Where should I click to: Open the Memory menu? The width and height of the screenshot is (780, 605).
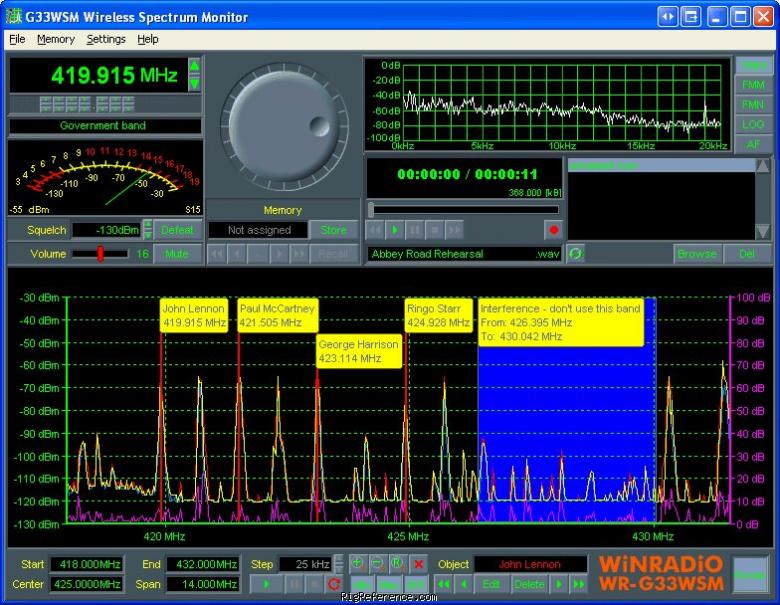[x=56, y=39]
